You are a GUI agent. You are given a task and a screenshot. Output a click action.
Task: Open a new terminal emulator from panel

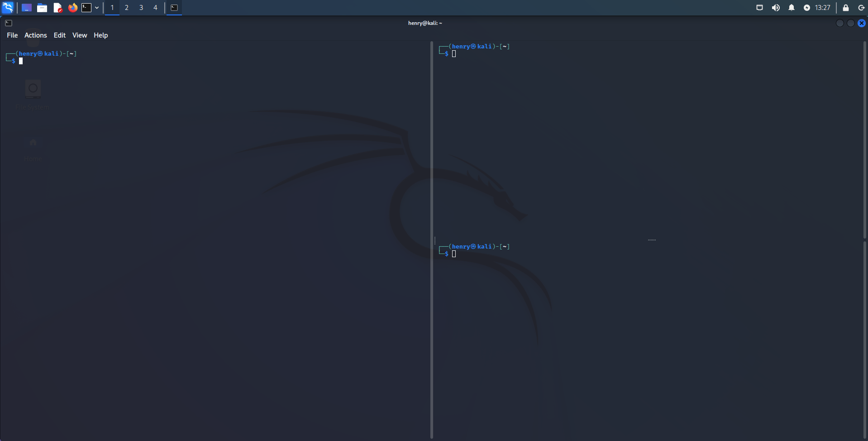pyautogui.click(x=86, y=8)
